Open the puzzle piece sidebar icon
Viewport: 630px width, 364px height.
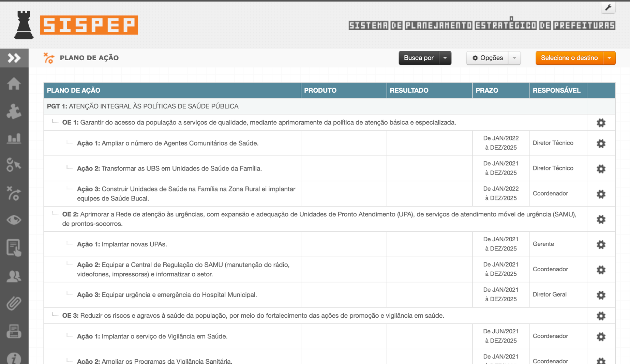pos(14,111)
